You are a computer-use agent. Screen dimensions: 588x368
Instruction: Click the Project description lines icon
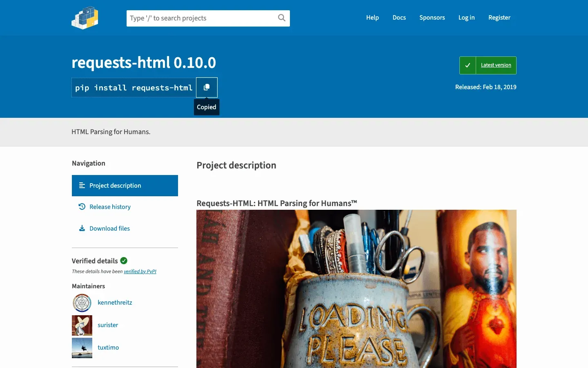click(82, 185)
